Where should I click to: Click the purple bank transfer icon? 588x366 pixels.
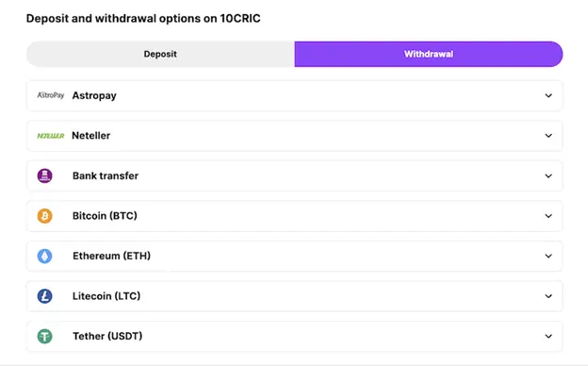pos(44,175)
